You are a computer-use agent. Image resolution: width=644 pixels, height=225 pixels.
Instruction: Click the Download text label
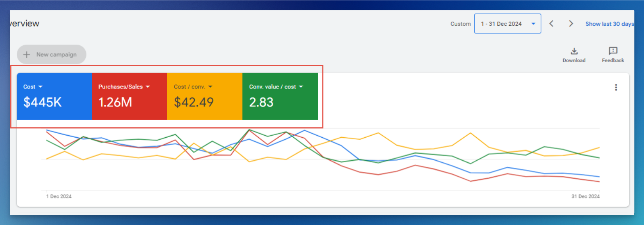point(574,60)
